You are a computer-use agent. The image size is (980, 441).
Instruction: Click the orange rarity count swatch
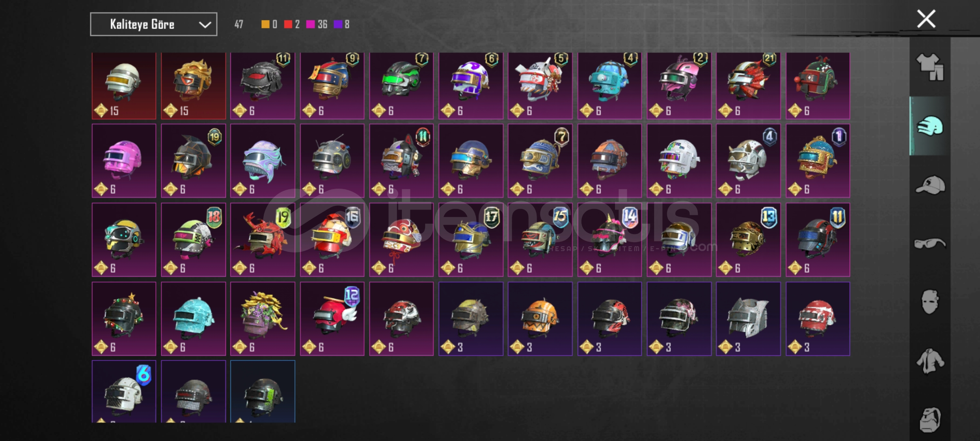pos(265,24)
